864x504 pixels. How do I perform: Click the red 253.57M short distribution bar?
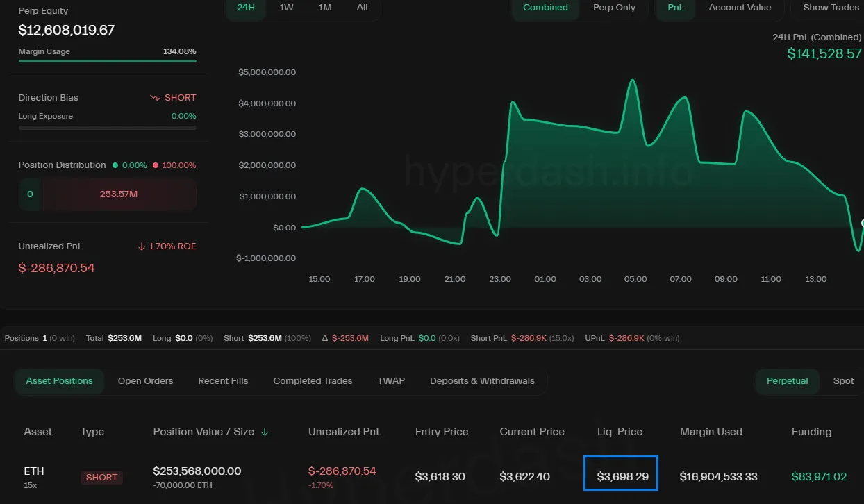[x=119, y=194]
